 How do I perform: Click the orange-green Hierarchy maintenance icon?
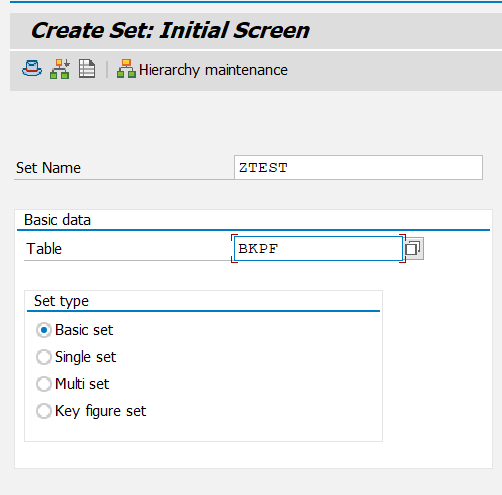point(126,69)
